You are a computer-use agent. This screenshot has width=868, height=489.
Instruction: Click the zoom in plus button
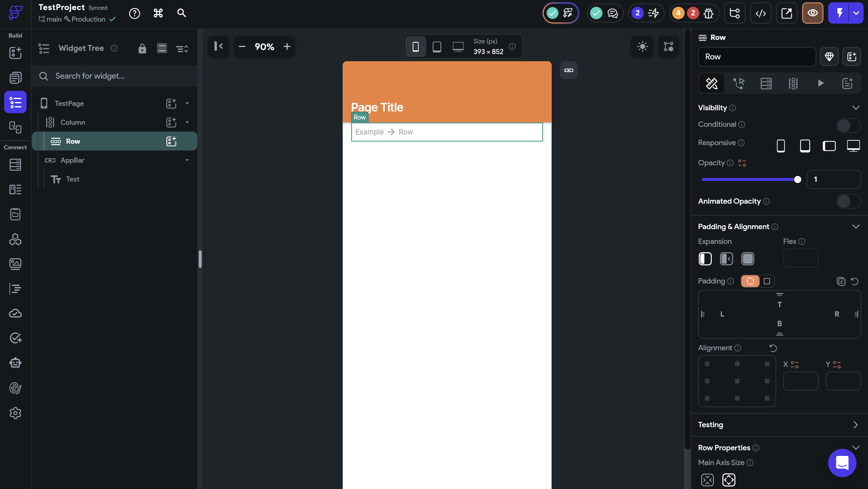[x=287, y=46]
